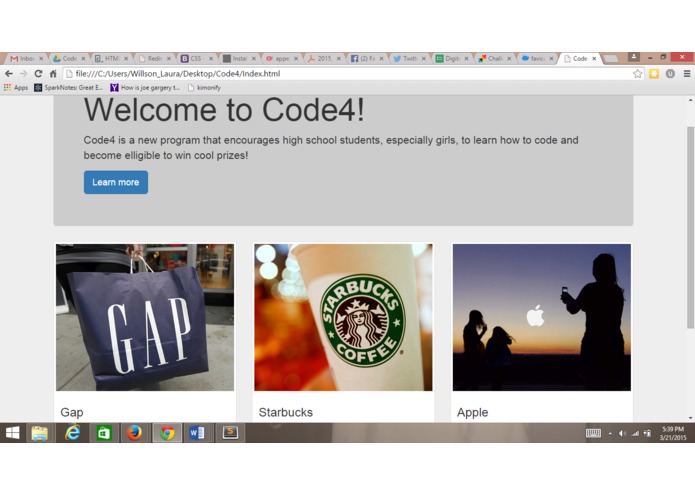Close the active Code tab
Screen dimensions: 695x494
(x=594, y=58)
